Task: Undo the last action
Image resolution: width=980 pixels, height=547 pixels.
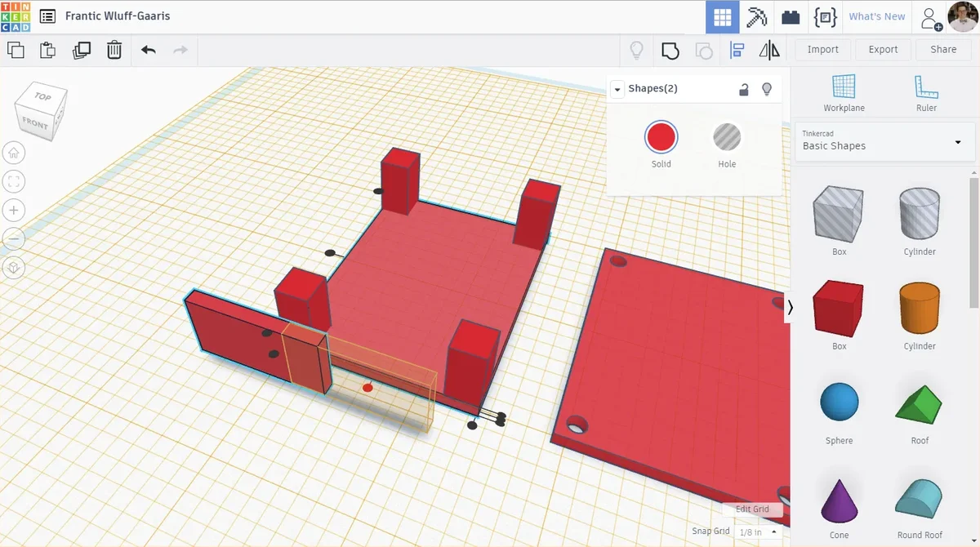Action: tap(148, 50)
